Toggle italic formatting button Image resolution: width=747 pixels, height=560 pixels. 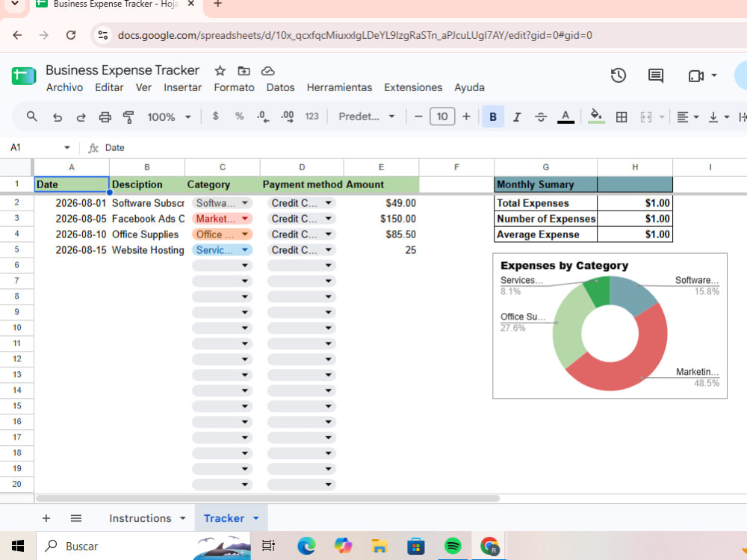click(517, 116)
